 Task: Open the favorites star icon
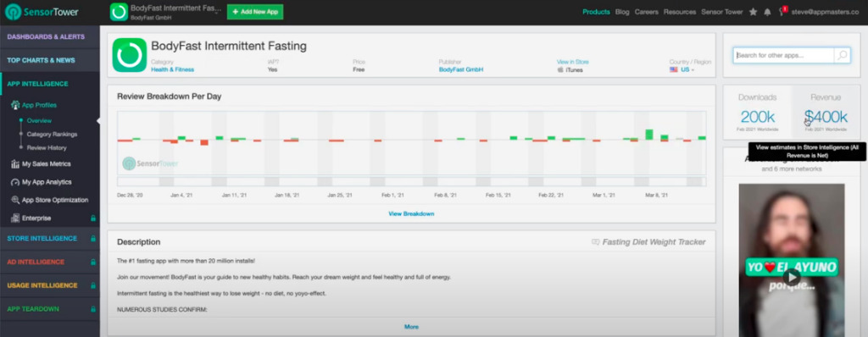point(753,12)
